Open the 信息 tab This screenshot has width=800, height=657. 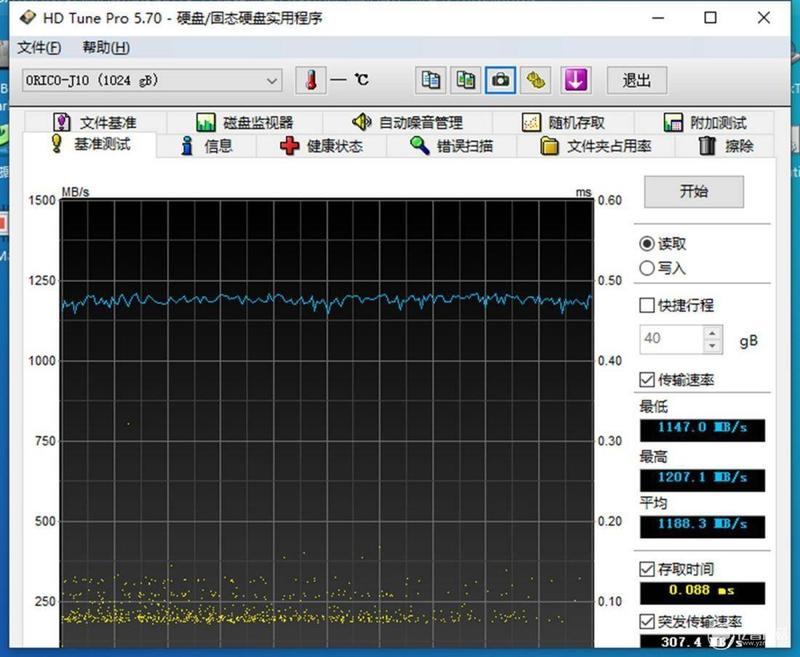pos(207,146)
